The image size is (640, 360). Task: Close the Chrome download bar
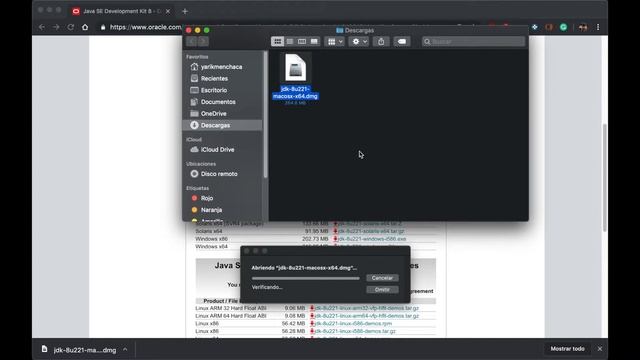[x=600, y=349]
